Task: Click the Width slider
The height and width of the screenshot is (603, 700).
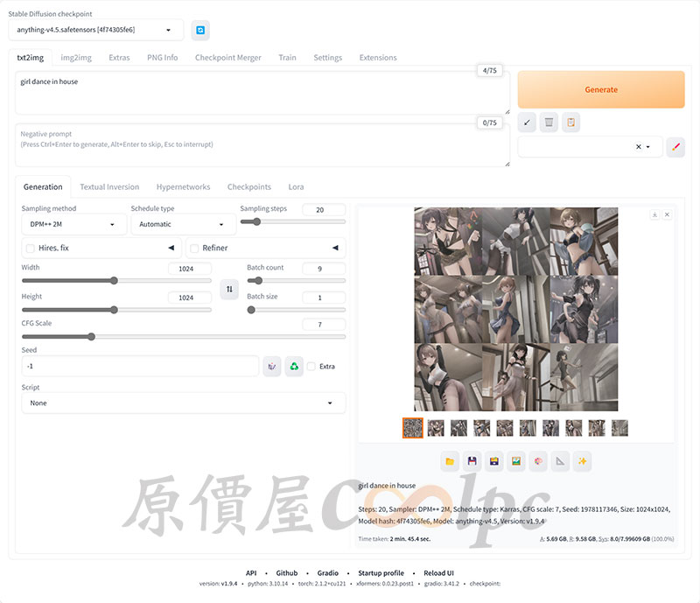Action: click(116, 281)
